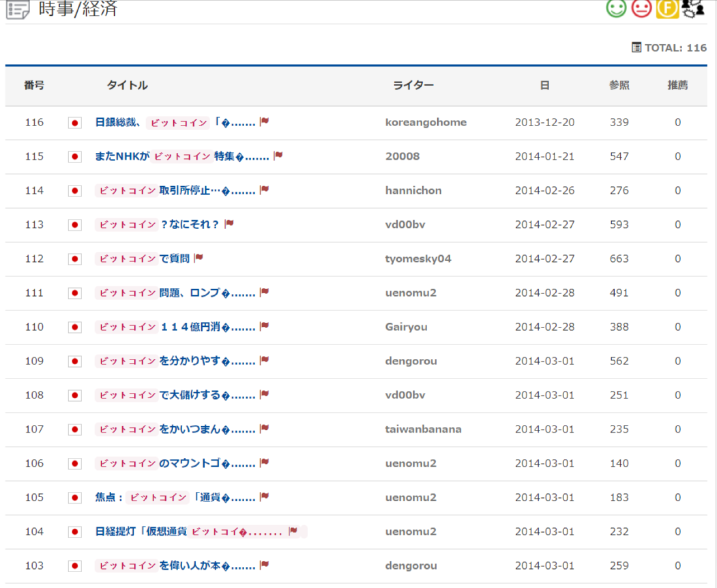Viewport: 717px width, 588px height.
Task: Click the yellow F badge icon
Action: pos(667,7)
